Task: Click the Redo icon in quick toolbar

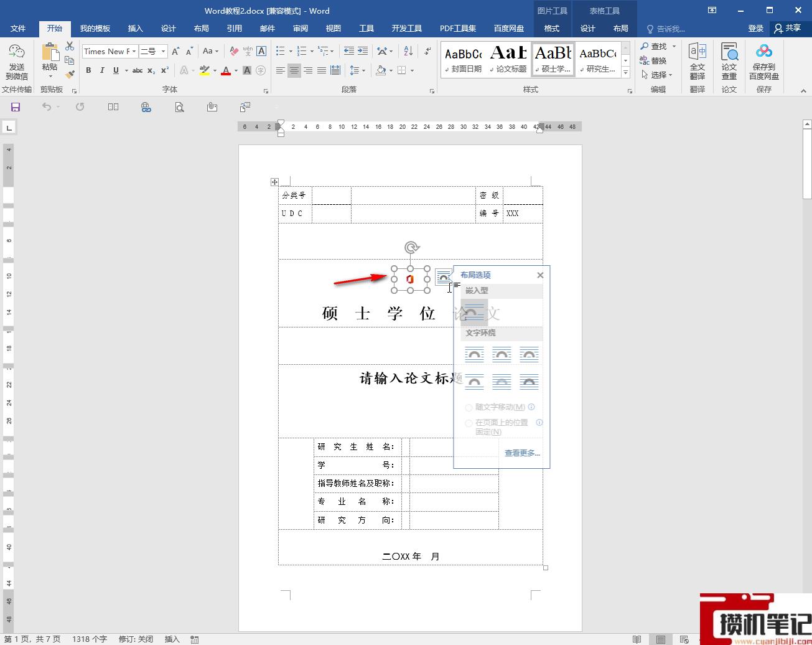Action: click(80, 107)
